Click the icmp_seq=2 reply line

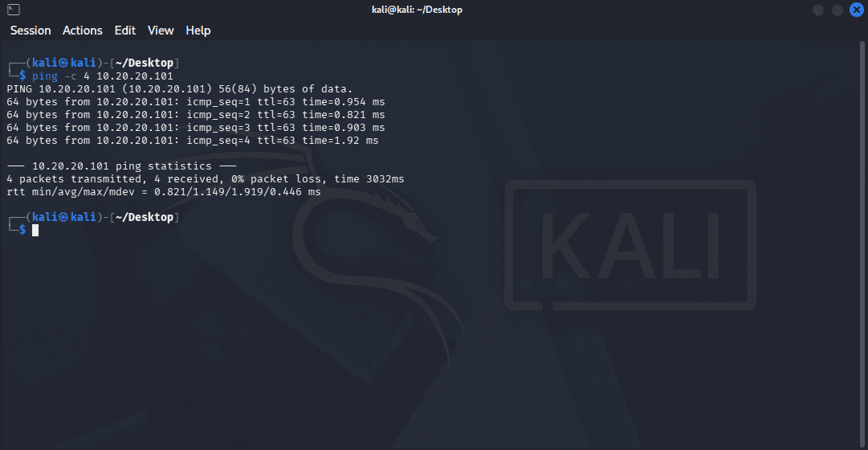pos(195,115)
